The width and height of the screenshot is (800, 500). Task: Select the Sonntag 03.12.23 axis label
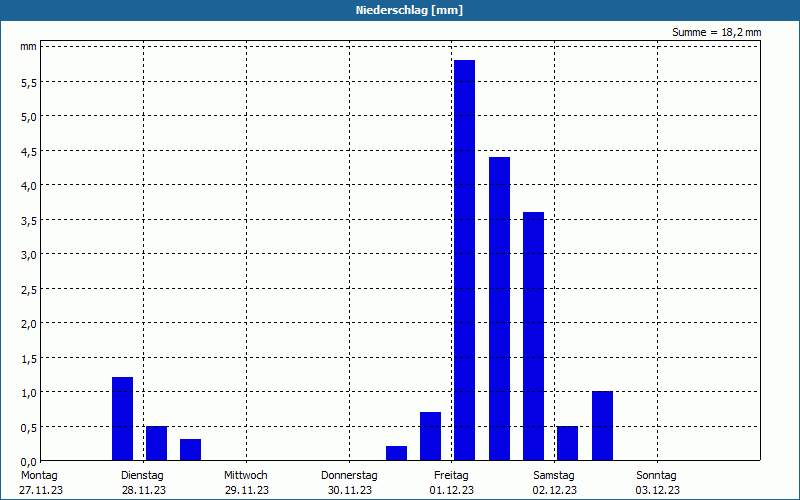point(657,483)
